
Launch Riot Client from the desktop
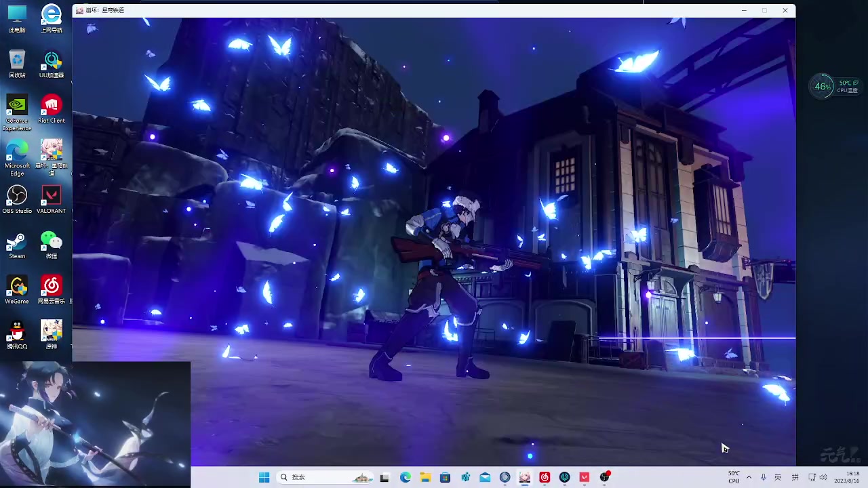click(x=52, y=109)
